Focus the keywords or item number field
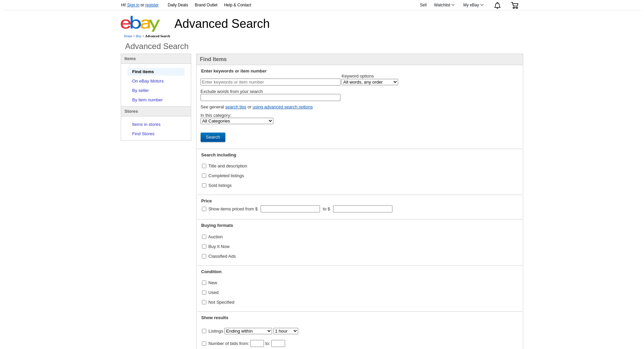The width and height of the screenshot is (644, 349). (x=270, y=82)
